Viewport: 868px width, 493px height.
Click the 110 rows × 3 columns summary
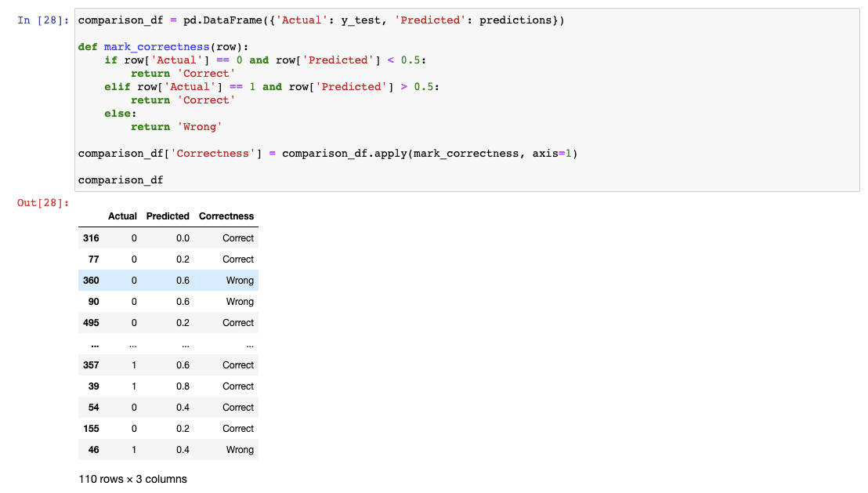[x=133, y=479]
